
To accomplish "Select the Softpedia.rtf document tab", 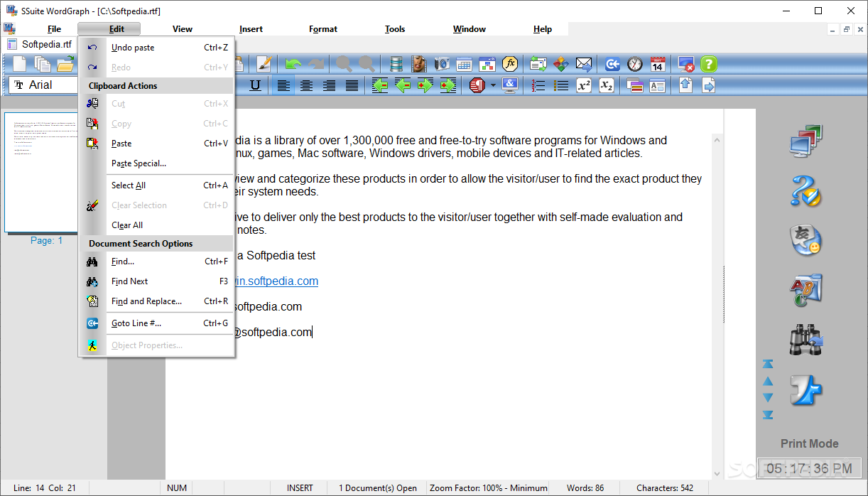I will point(41,44).
